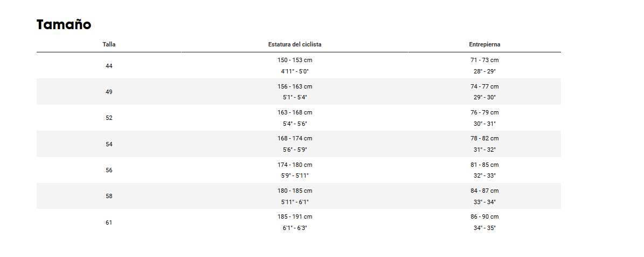Select the 76 - 79 cm inseam value
The width and height of the screenshot is (644, 257).
tap(484, 112)
